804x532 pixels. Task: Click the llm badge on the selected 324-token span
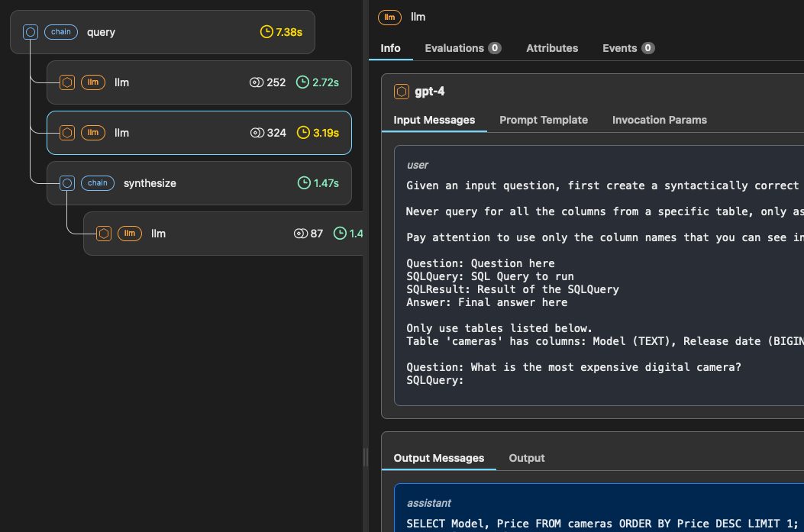92,133
